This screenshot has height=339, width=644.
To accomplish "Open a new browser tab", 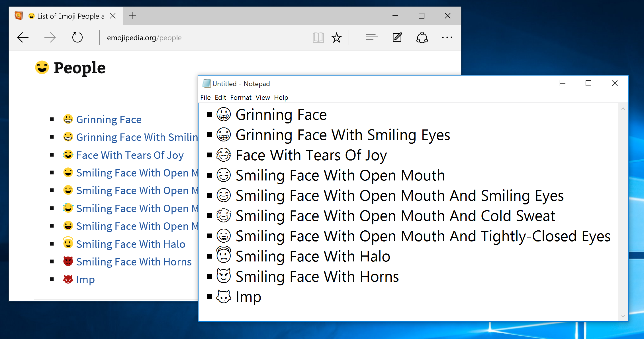I will click(133, 16).
